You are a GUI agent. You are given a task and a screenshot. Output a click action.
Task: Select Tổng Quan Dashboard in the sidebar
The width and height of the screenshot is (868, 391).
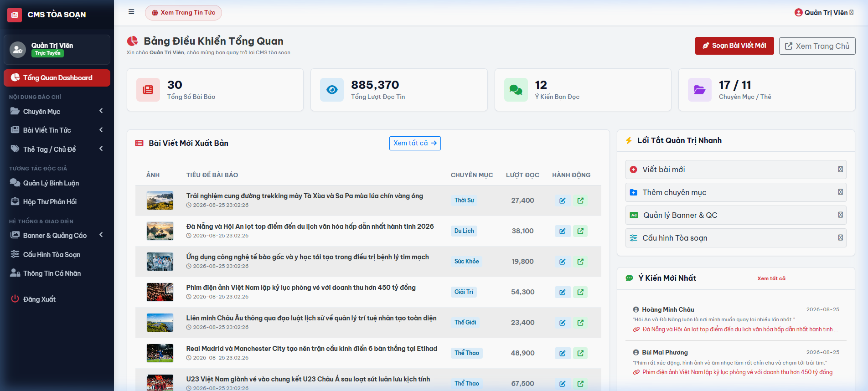(57, 78)
